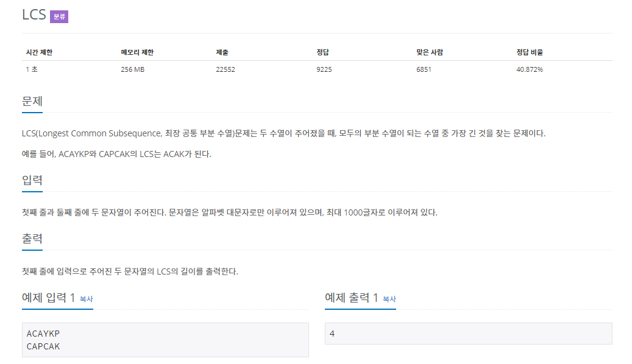The image size is (632, 364).
Task: Click the accuracy rate 40.872%
Action: 530,69
